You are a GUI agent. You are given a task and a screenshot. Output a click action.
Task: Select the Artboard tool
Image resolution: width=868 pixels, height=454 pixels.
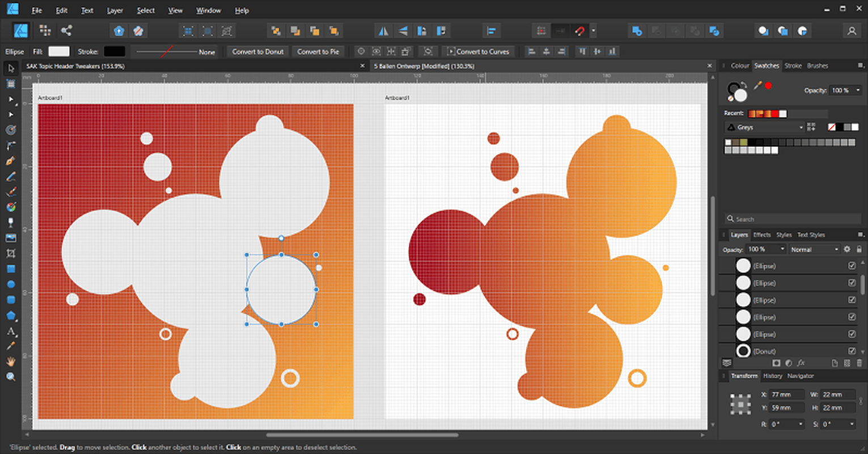coord(11,84)
